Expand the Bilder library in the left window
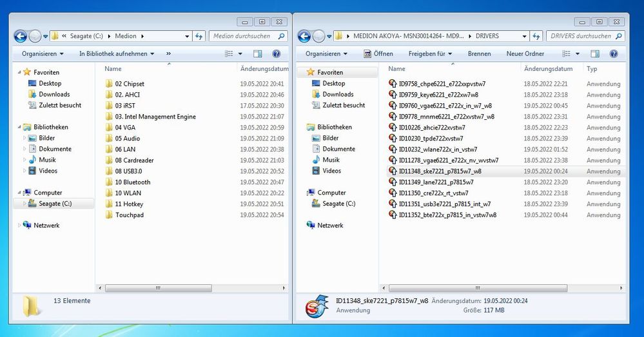Viewport: 644px width, 337px height. [x=25, y=138]
